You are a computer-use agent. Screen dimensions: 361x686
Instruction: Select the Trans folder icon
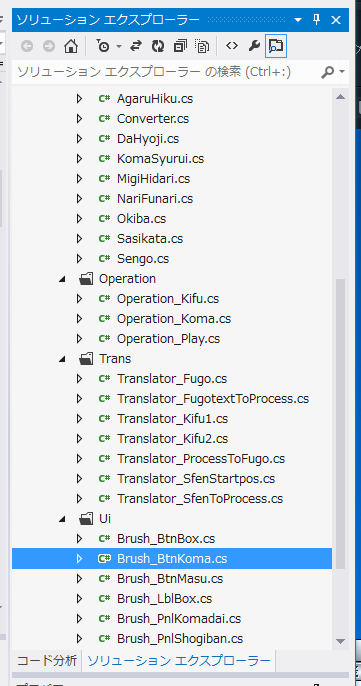[x=86, y=359]
